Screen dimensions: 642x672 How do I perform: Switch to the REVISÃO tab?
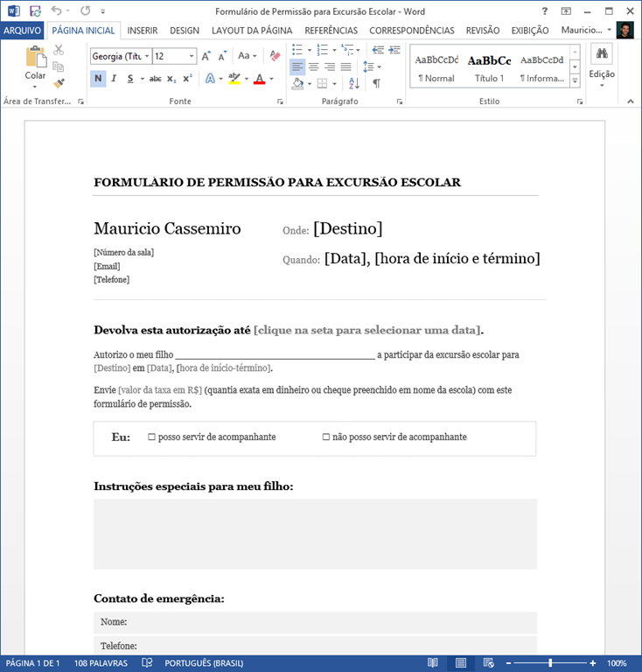coord(483,31)
